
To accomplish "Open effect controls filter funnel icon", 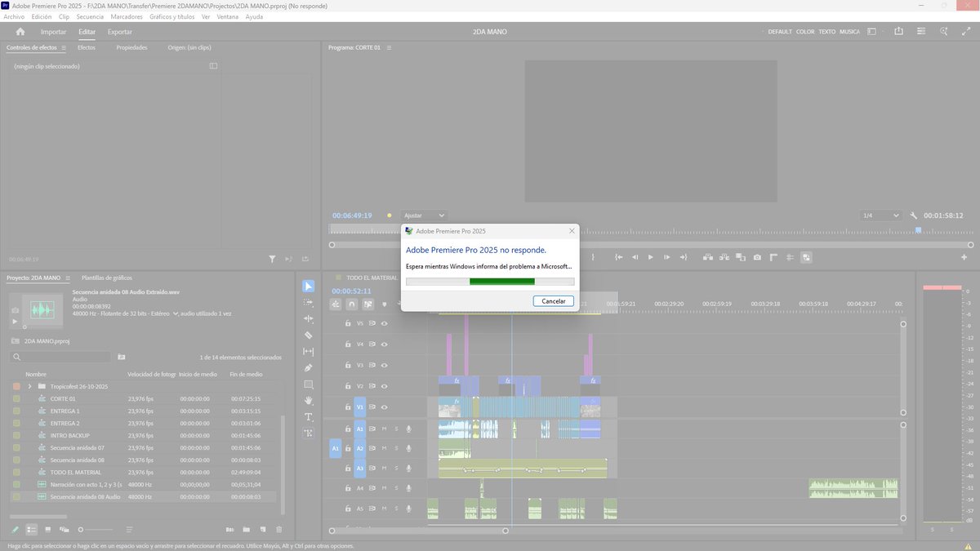I will pyautogui.click(x=273, y=259).
